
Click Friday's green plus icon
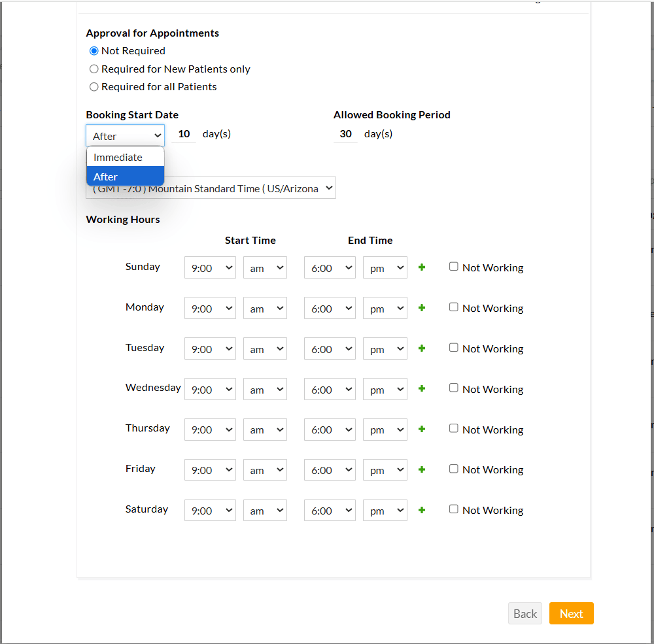pyautogui.click(x=422, y=470)
